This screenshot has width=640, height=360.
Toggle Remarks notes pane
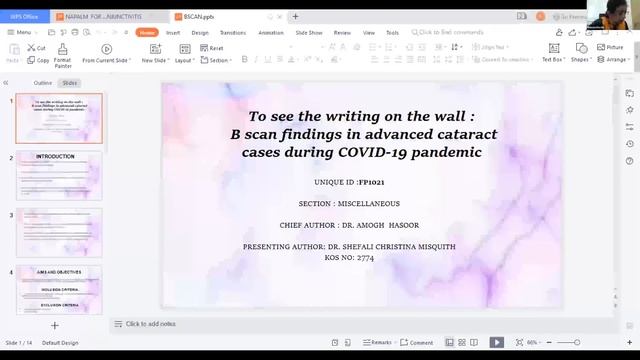pyautogui.click(x=377, y=342)
